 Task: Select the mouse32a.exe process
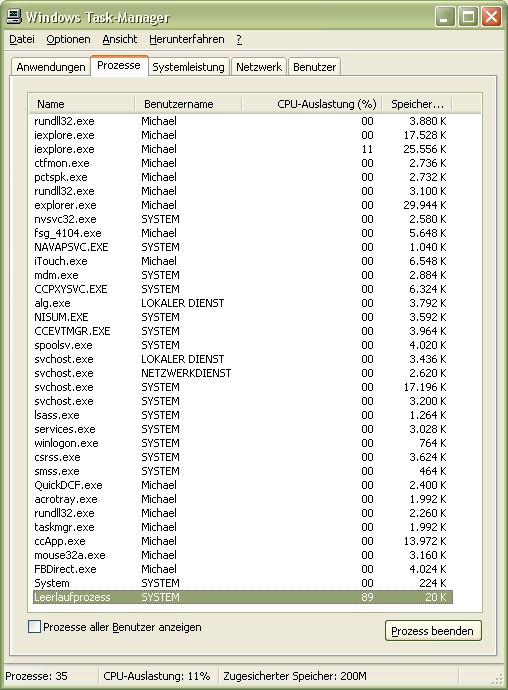point(243,555)
